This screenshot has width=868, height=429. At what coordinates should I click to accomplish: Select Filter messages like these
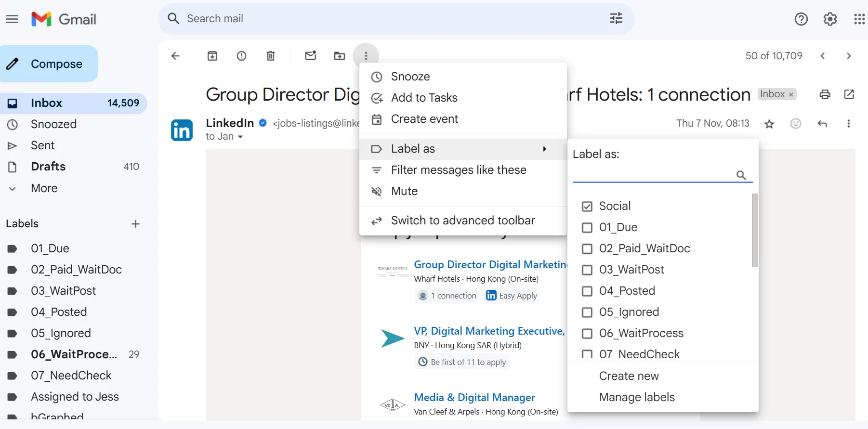[463, 170]
